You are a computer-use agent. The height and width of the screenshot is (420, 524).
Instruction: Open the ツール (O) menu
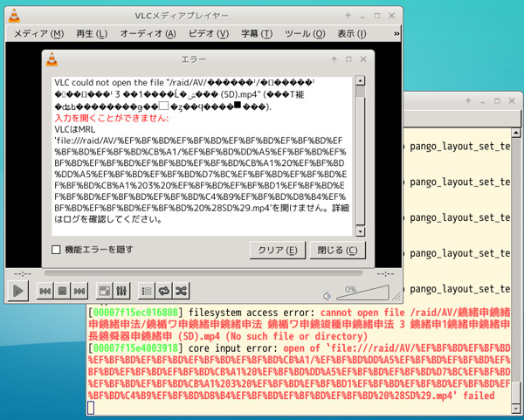point(305,34)
